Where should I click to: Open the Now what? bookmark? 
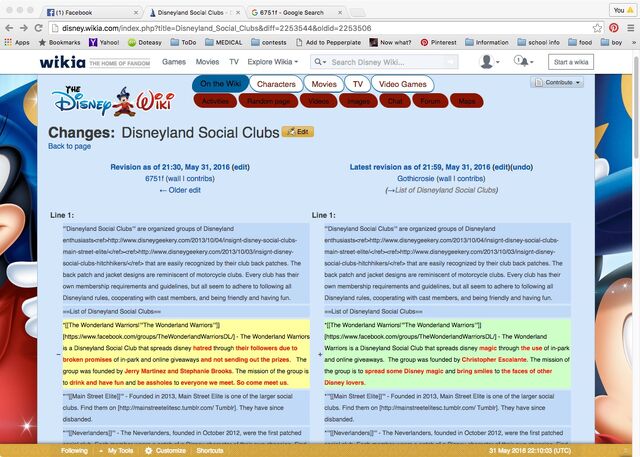pyautogui.click(x=390, y=42)
